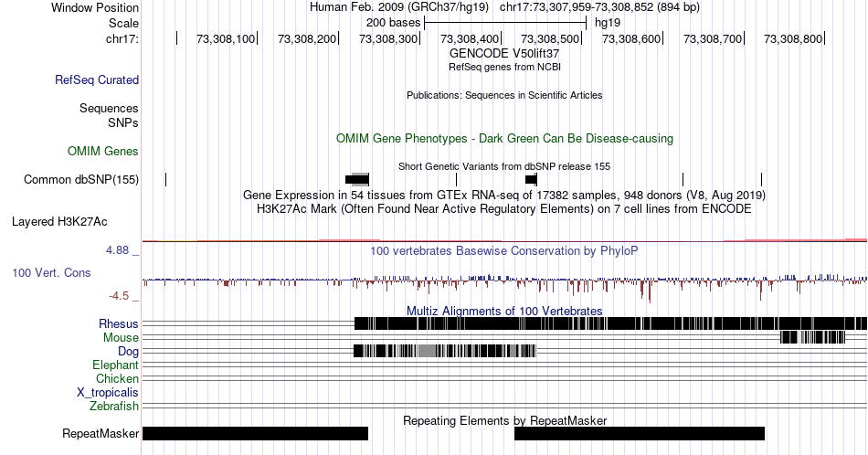Screen dimensions: 868x455
Task: Click the Common dbSNP(155) track label
Action: tap(81, 179)
